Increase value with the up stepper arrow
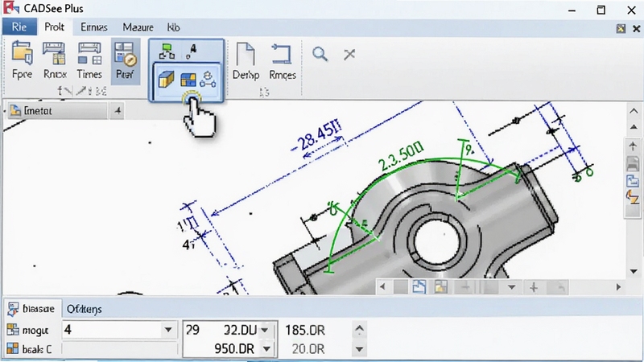644x362 pixels. click(x=359, y=329)
